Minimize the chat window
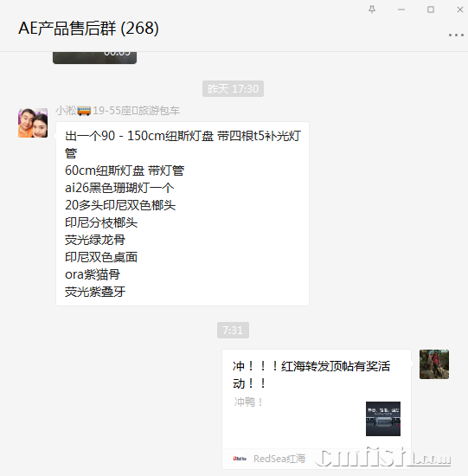Screen dimensions: 468x476 click(401, 10)
